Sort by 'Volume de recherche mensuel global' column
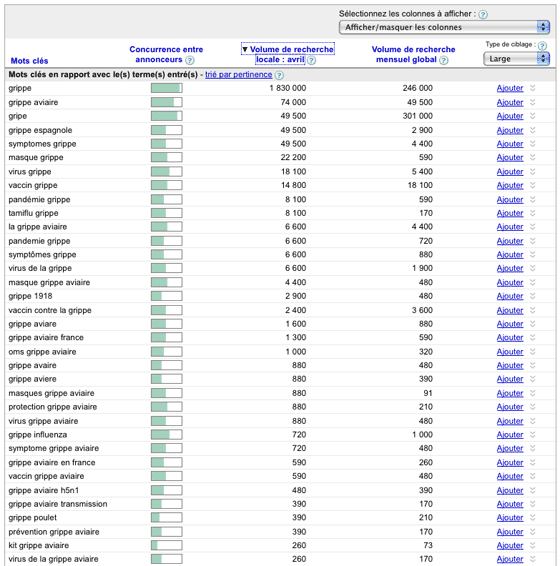Screen dimensions: 560x566 [413, 54]
